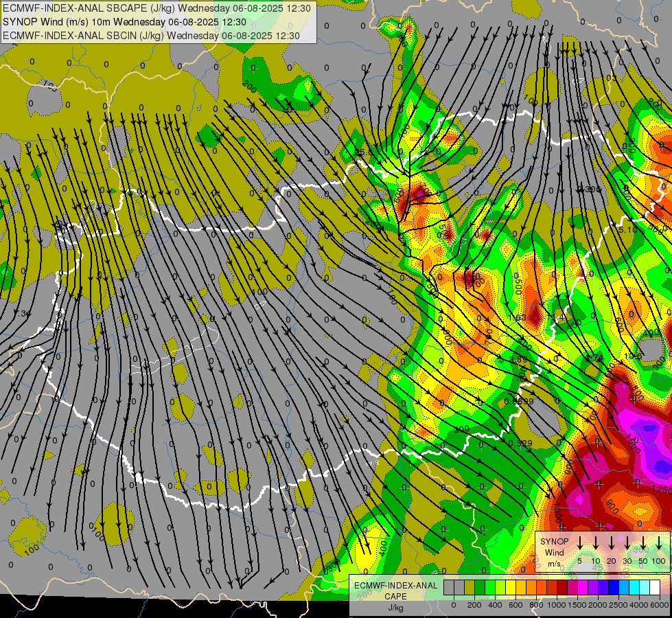
Task: Click the 5.10 station value on the map
Action: click(629, 230)
